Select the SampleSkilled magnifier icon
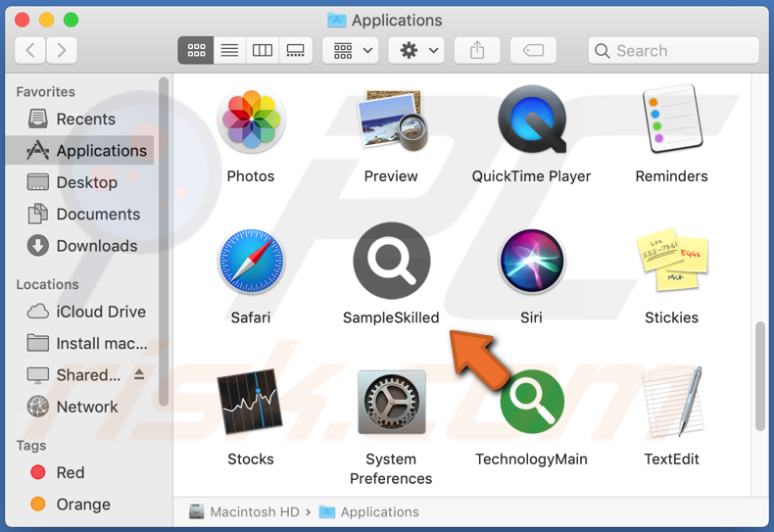774x532 pixels. tap(392, 261)
